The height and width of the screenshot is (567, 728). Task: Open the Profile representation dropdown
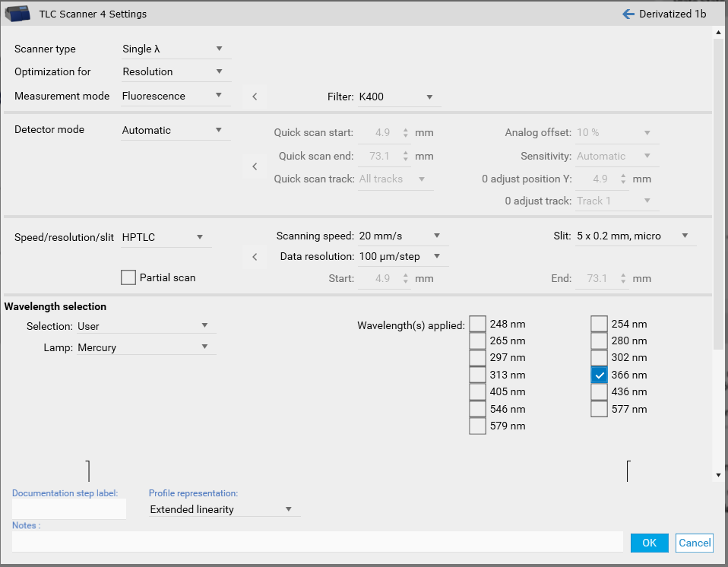click(223, 509)
